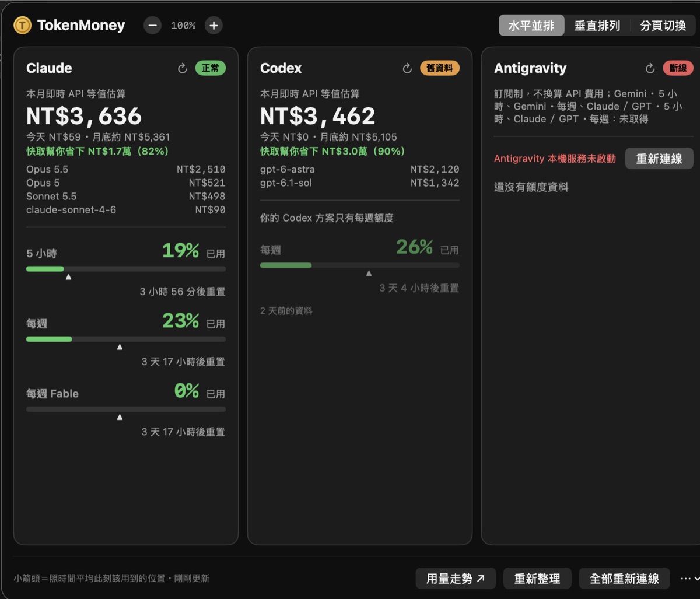Click the Opus 5.5 cost row
This screenshot has height=599, width=700.
[126, 170]
